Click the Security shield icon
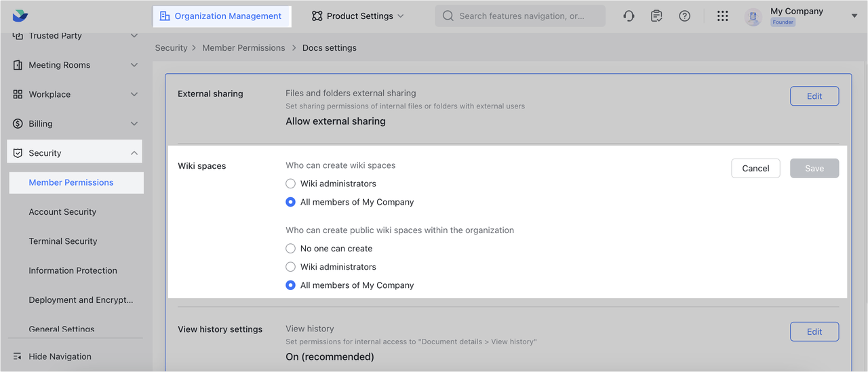 pos(18,153)
